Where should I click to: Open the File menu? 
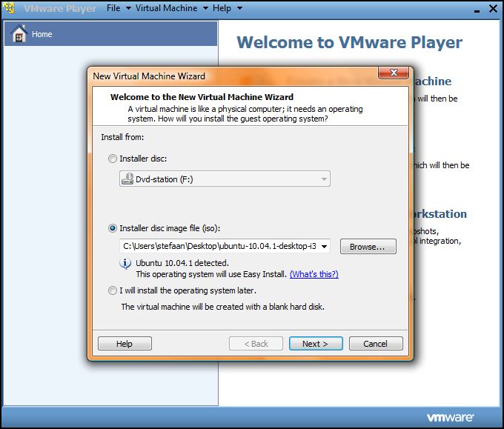coord(119,8)
